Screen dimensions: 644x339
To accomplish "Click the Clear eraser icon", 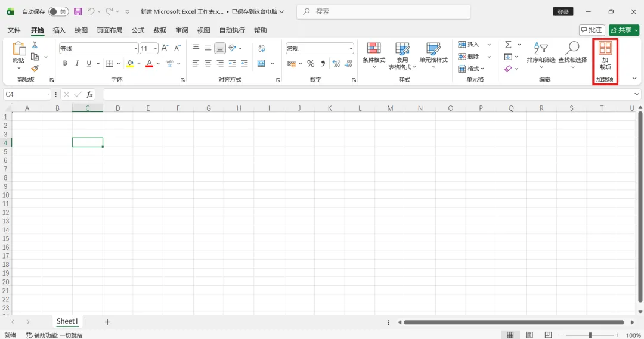I will coord(508,69).
